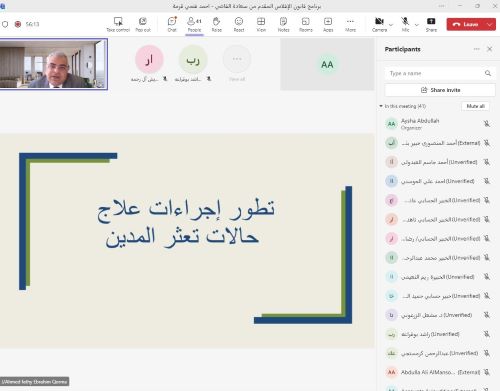Open meeting Notes
Viewport: 500px width, 391px height.
pos(283,24)
